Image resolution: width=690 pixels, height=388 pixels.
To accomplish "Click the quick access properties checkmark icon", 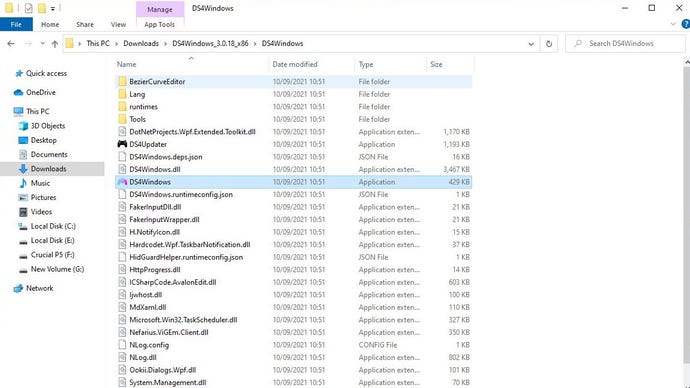I will coord(29,8).
